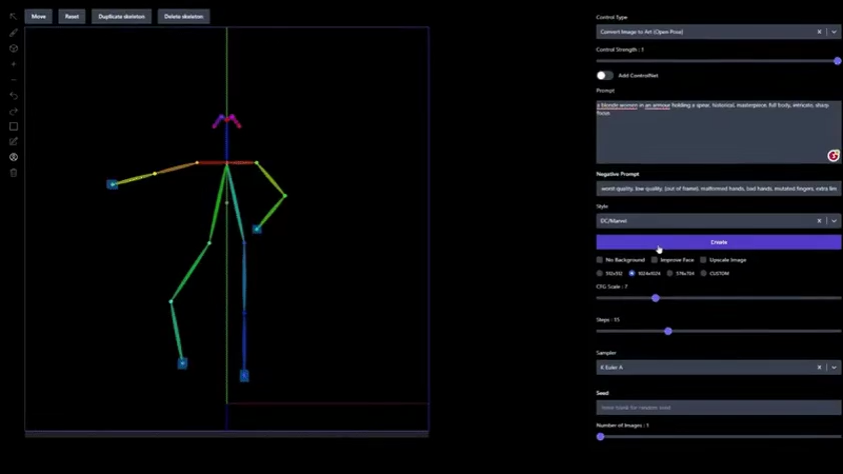Click the Seed input field
The image size is (843, 474).
(x=718, y=407)
